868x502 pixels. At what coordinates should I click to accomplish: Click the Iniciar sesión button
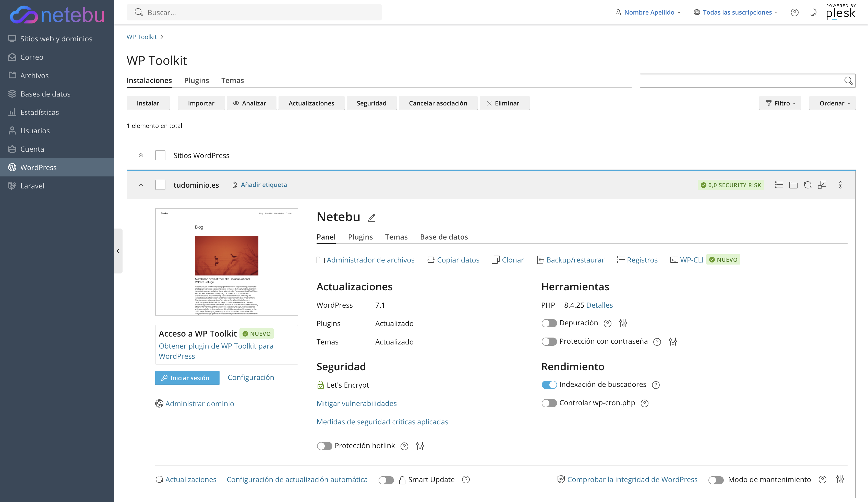[187, 378]
